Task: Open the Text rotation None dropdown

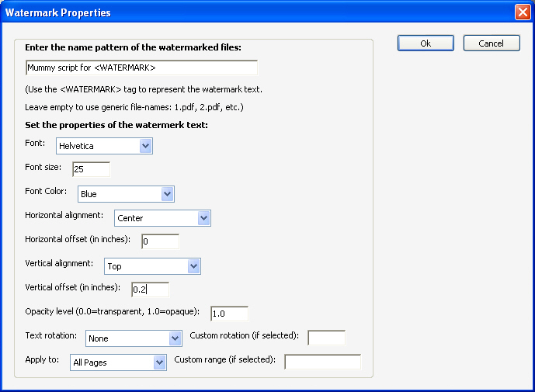Action: [x=134, y=338]
